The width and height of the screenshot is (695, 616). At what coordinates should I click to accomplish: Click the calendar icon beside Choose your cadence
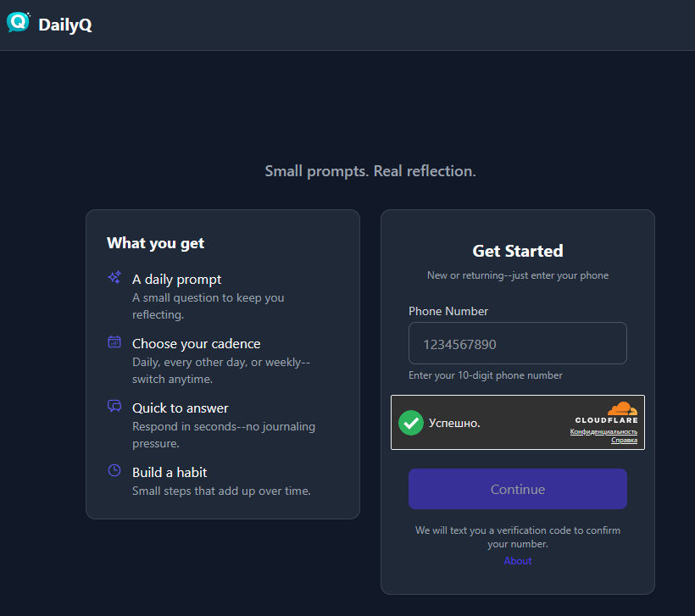point(114,341)
